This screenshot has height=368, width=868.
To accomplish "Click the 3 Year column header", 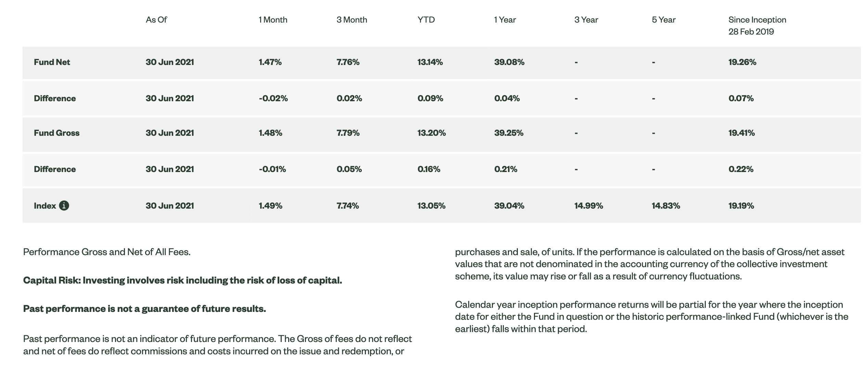I will point(586,20).
